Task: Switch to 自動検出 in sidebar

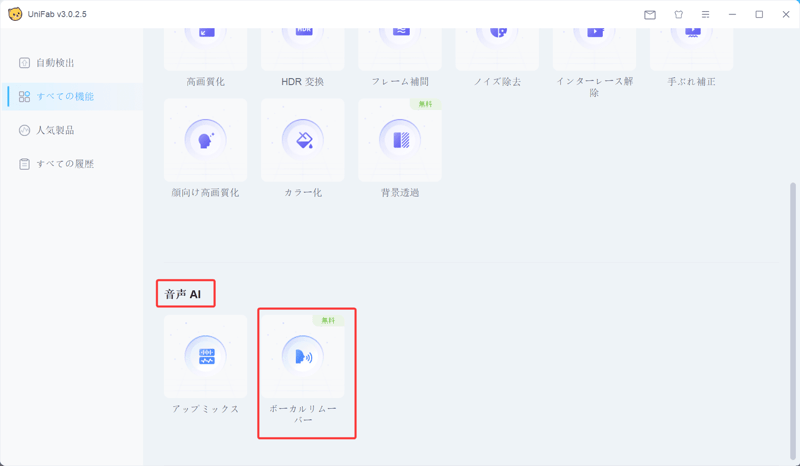Action: 72,63
